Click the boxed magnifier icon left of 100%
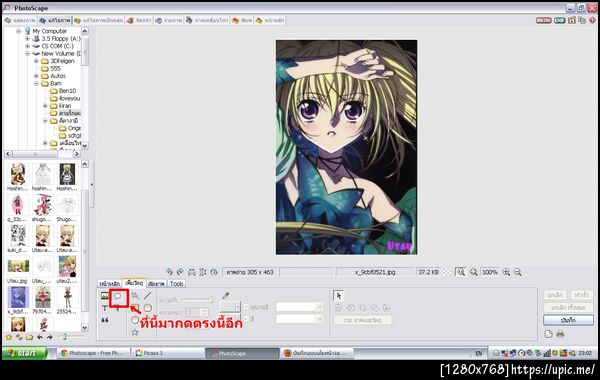 coord(461,272)
